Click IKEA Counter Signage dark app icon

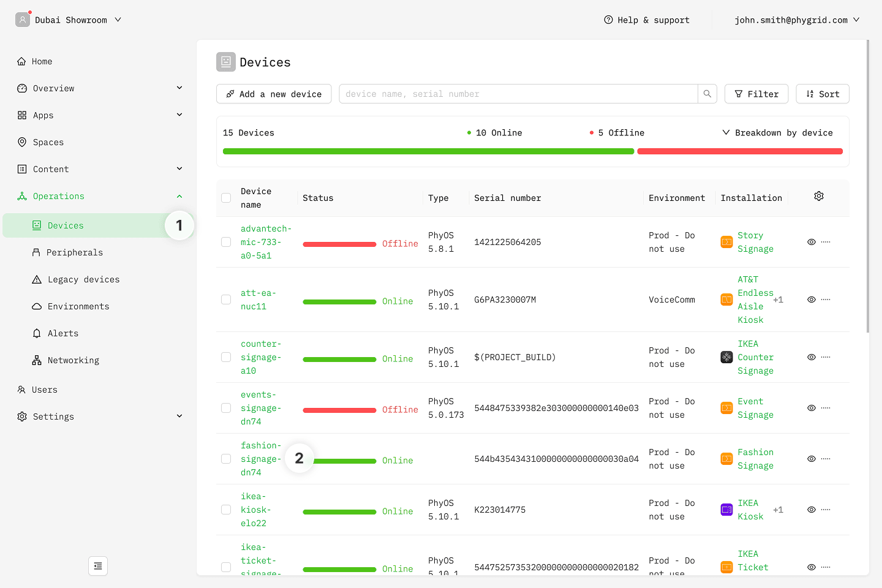[x=726, y=357]
